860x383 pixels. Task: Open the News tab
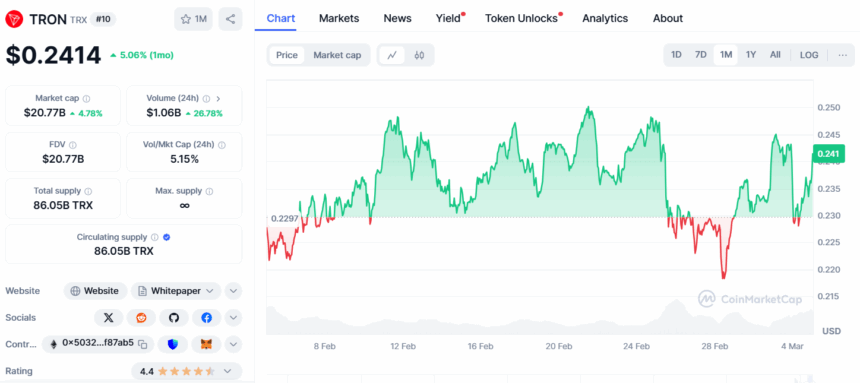(398, 18)
